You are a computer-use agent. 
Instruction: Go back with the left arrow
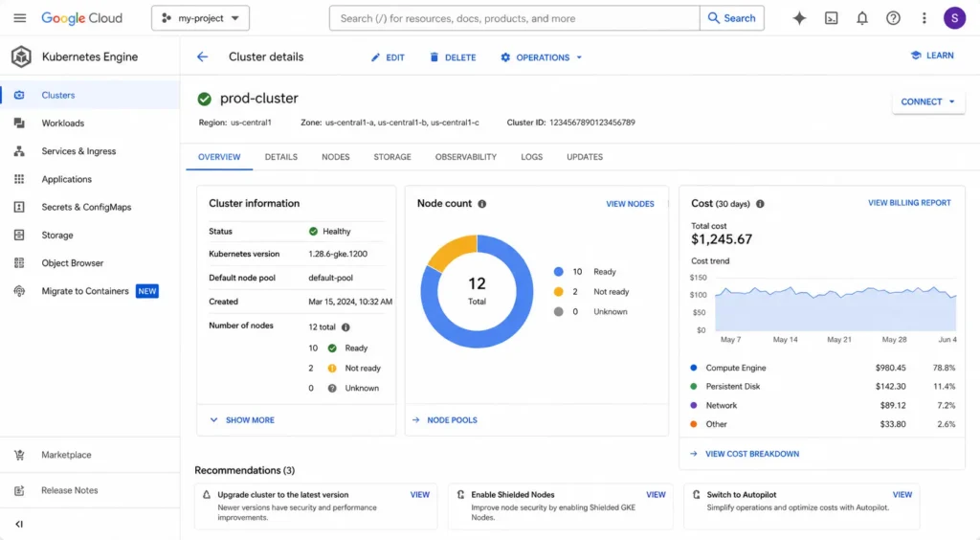pyautogui.click(x=203, y=56)
